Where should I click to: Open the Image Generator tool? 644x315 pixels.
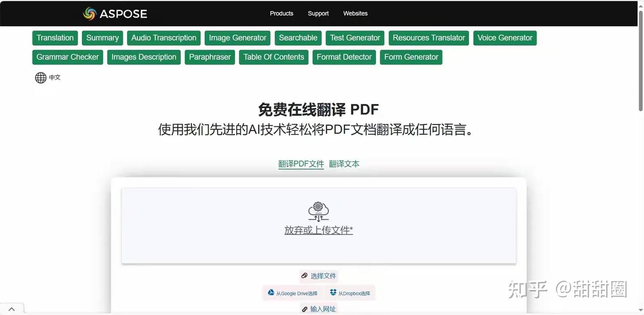tap(237, 38)
